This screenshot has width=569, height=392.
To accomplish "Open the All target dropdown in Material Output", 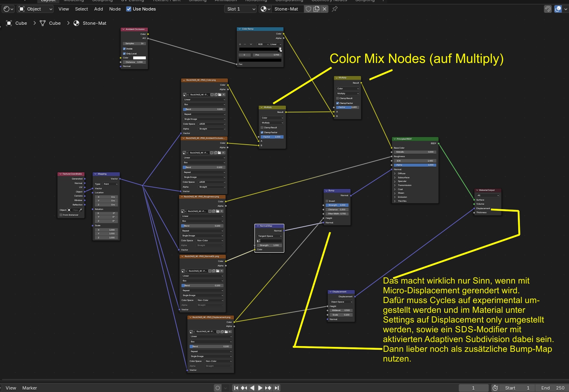I will 487,195.
